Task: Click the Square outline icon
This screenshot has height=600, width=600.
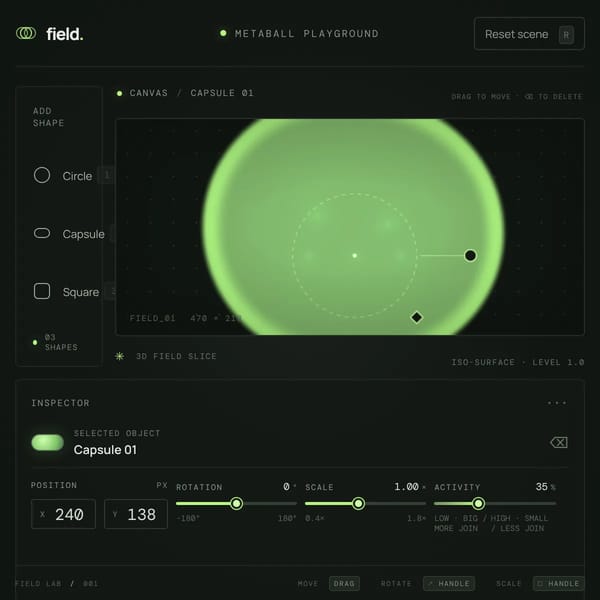Action: click(42, 291)
